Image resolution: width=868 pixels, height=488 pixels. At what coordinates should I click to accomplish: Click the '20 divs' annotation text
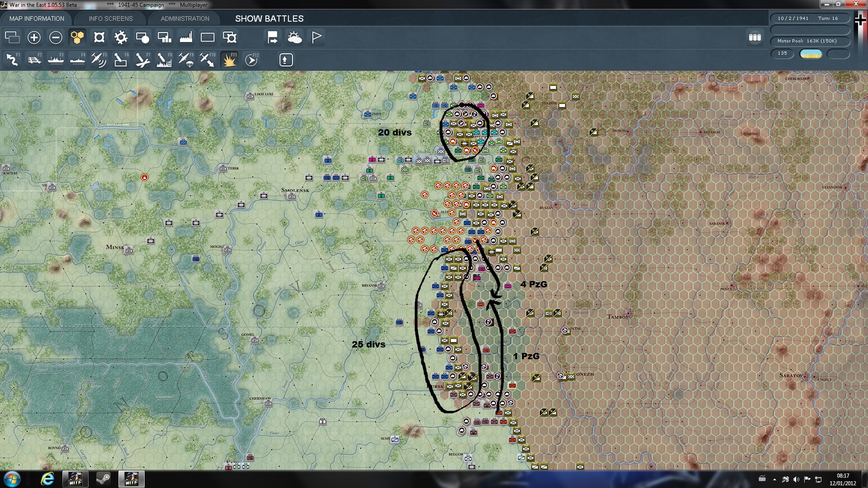(395, 132)
